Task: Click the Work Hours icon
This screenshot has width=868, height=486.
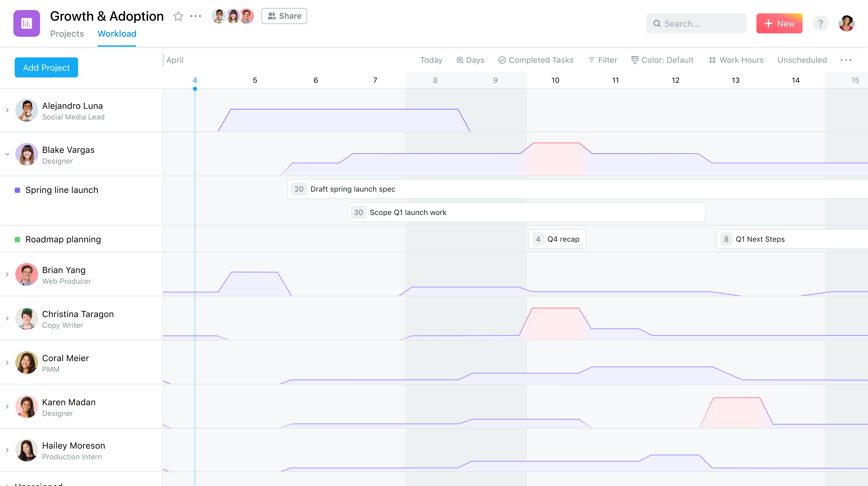Action: (711, 59)
